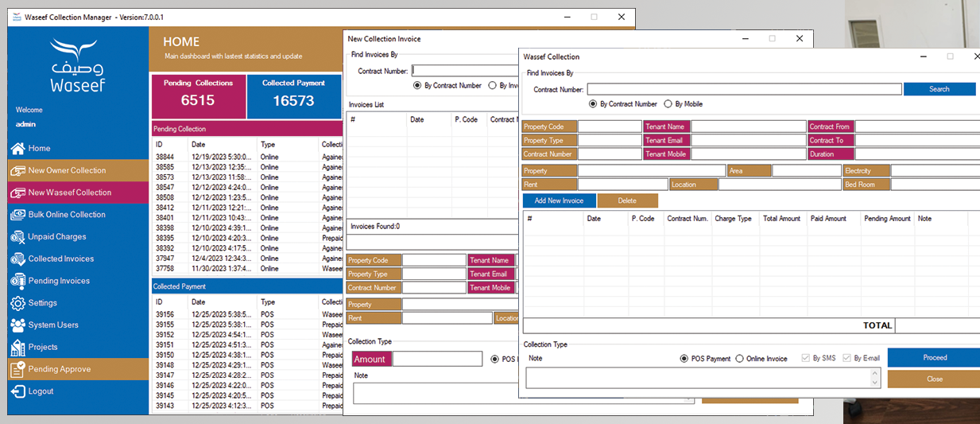Choose By Contract Number in New Collection Invoice
This screenshot has width=980, height=424.
coord(417,85)
